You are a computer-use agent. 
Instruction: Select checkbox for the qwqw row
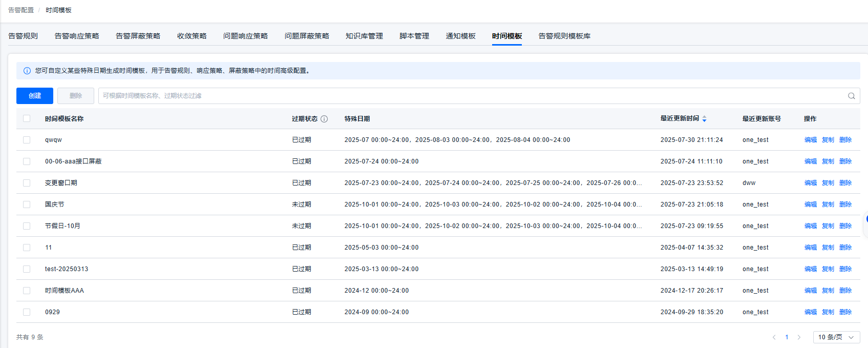pos(27,140)
